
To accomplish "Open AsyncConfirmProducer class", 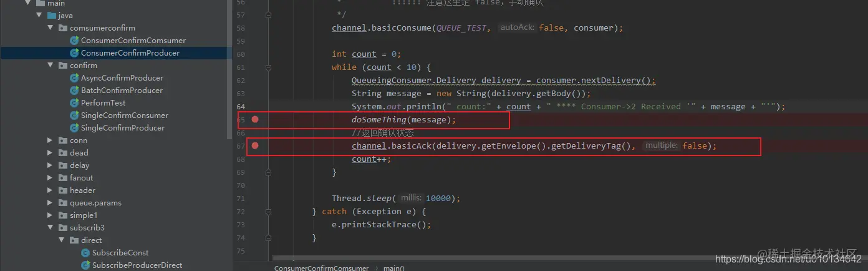I will tap(122, 78).
